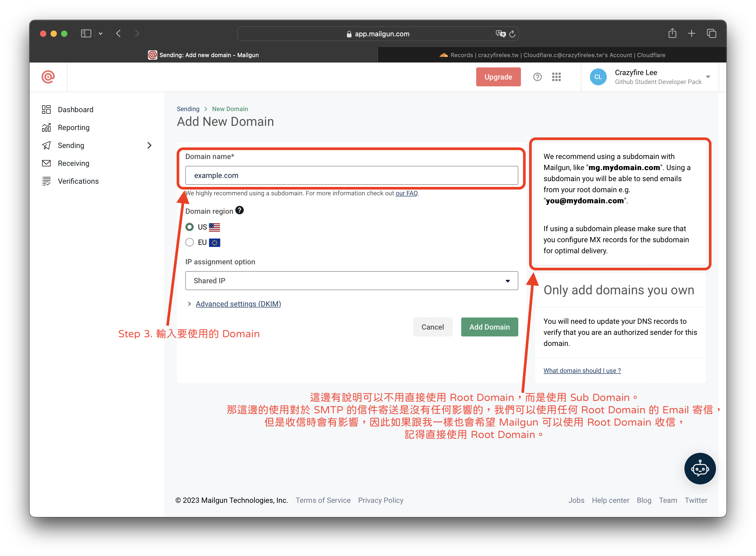
Task: Switch to Cloudflare Records tab
Action: (552, 55)
